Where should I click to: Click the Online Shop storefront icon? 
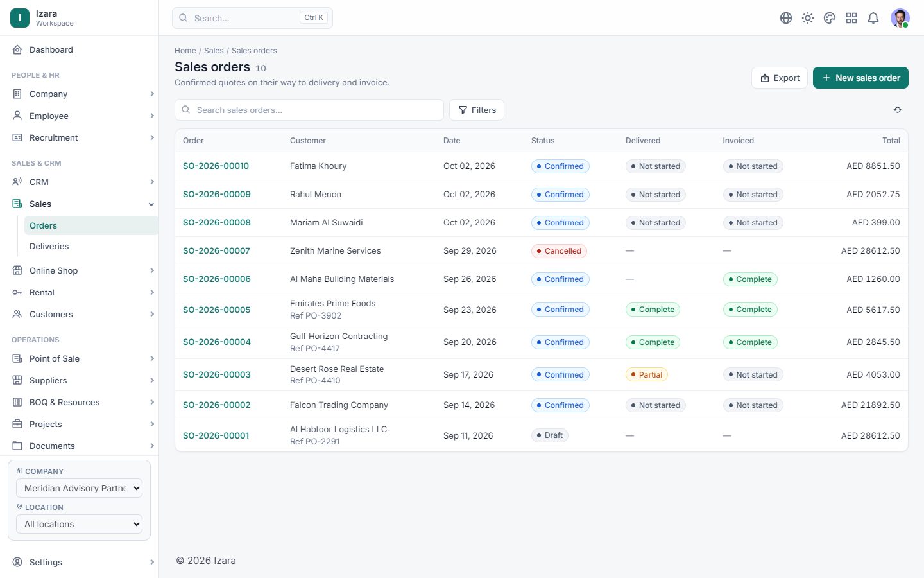point(17,270)
